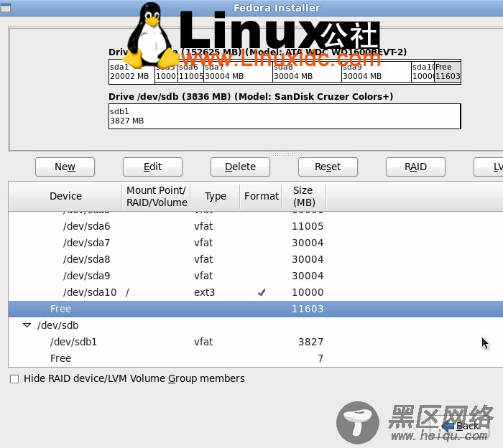This screenshot has height=448, width=503.
Task: Select the /dev/sda7 row
Action: click(x=256, y=243)
